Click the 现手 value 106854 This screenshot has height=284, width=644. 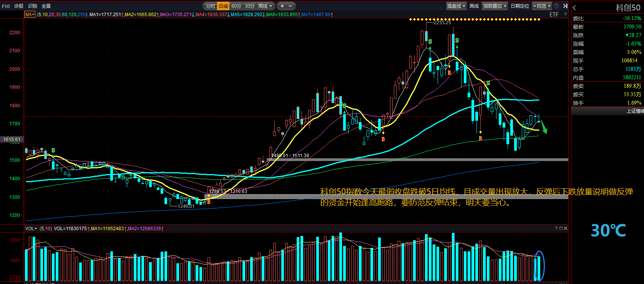coord(629,61)
